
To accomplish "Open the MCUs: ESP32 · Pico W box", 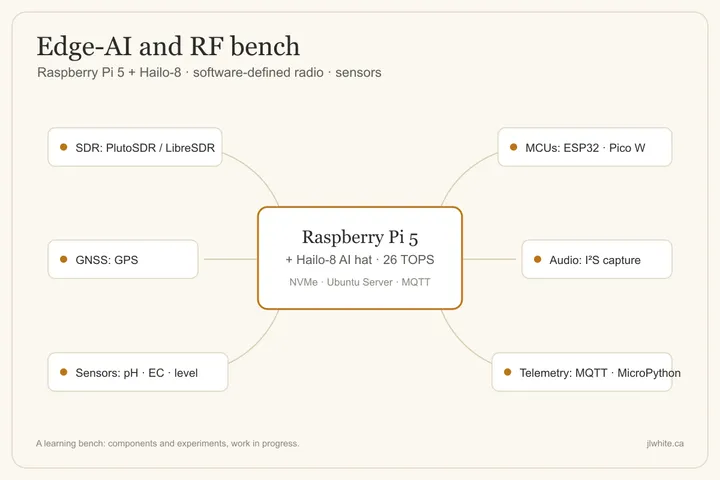I will click(585, 147).
